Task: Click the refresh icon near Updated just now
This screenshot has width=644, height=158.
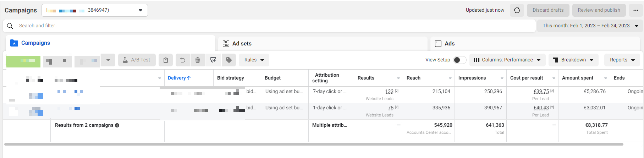Action: tap(517, 10)
